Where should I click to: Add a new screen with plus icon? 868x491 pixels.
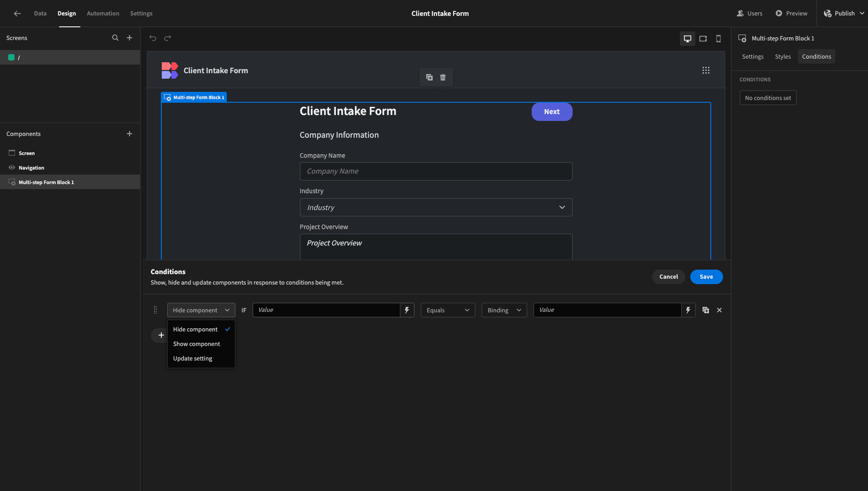coord(130,38)
